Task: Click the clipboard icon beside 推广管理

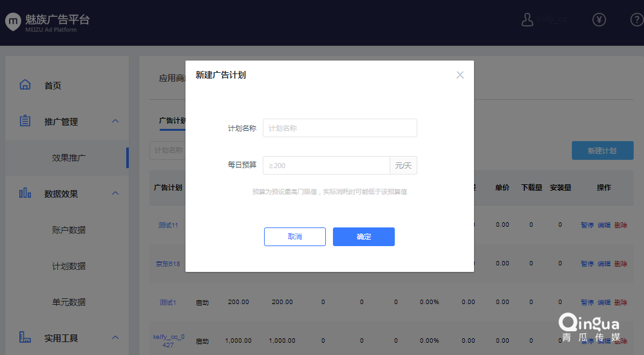Action: coord(25,121)
